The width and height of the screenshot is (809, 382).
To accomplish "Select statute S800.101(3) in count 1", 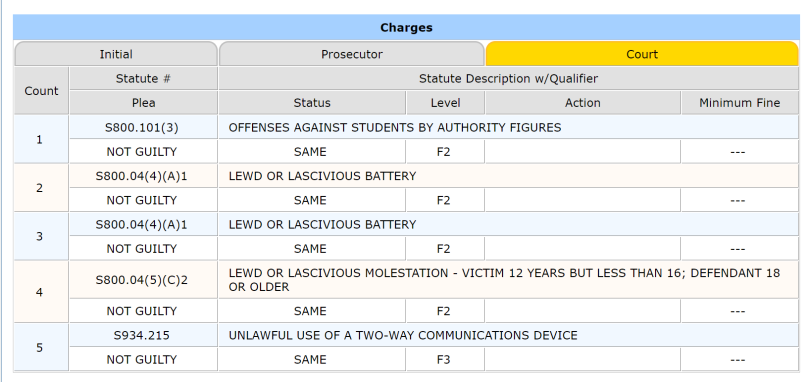I will [x=142, y=128].
